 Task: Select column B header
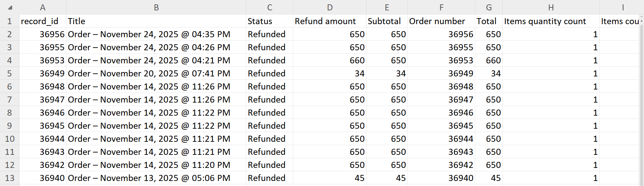click(x=156, y=7)
